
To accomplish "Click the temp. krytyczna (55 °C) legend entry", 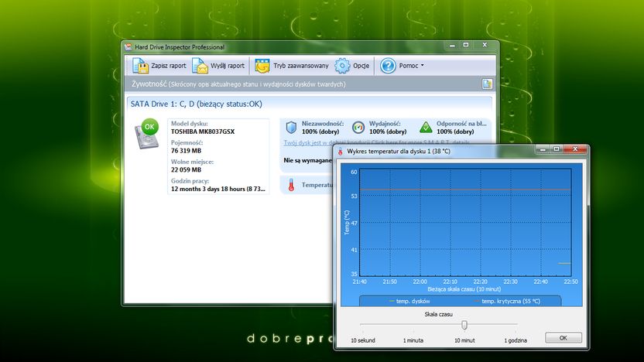I will [507, 301].
